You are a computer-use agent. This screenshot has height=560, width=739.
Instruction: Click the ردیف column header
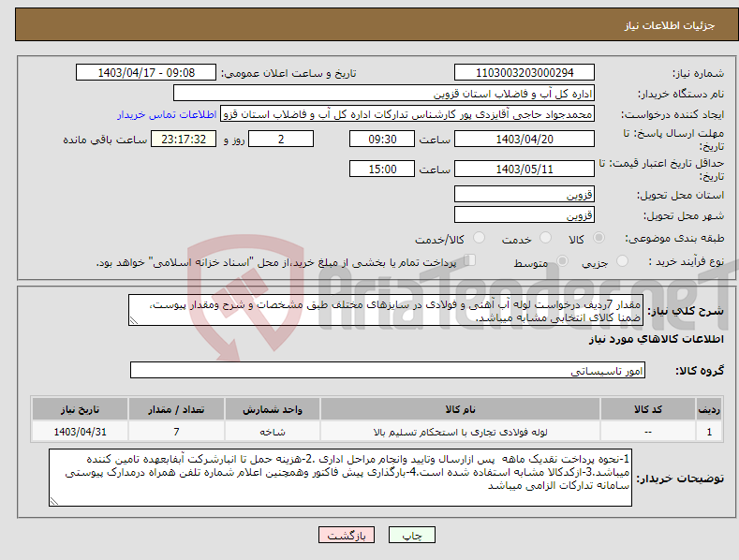tap(709, 409)
